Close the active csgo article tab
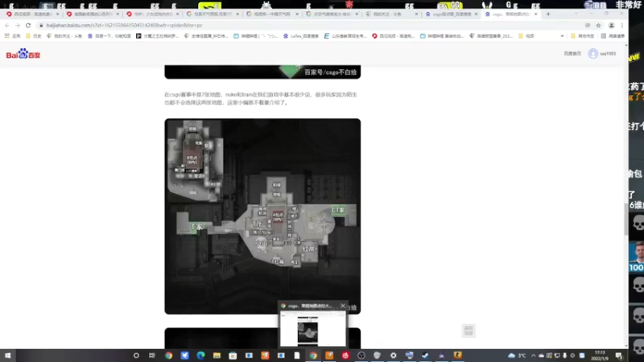The height and width of the screenshot is (362, 644). click(535, 14)
